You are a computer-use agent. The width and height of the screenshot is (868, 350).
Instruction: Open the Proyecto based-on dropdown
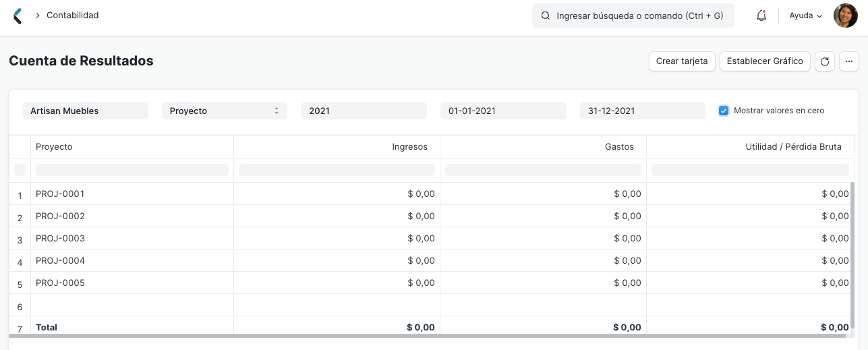[225, 111]
